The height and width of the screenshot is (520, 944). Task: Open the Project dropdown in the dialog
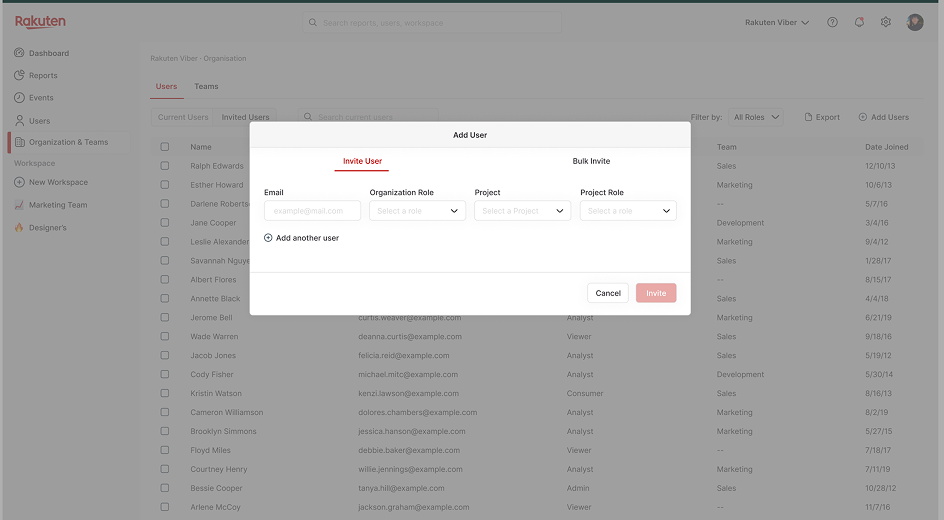tap(522, 211)
